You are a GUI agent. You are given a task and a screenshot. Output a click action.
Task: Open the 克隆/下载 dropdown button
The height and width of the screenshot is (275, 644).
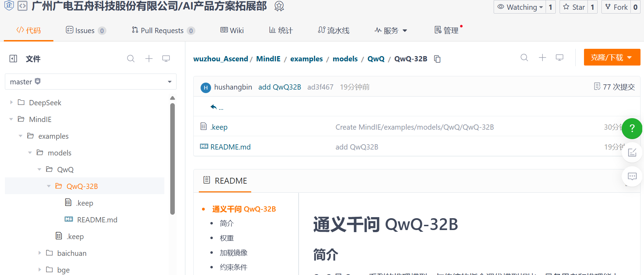(612, 58)
